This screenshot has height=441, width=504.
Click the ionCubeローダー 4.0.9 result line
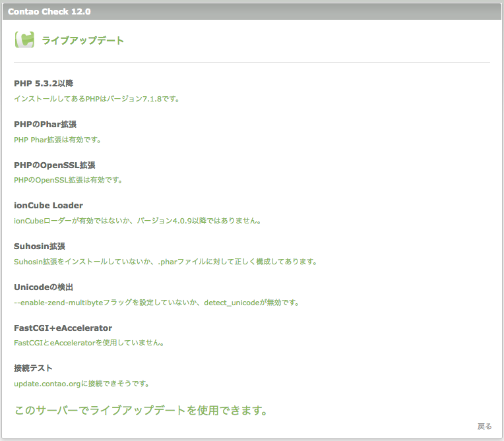point(137,221)
